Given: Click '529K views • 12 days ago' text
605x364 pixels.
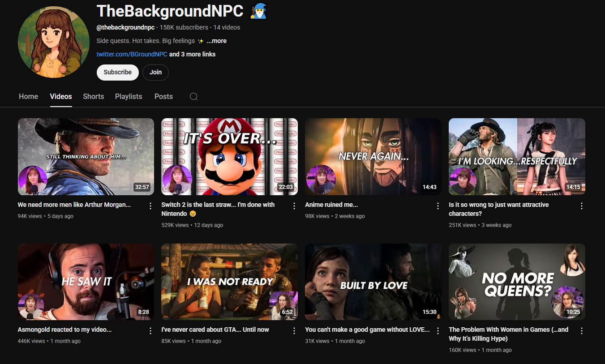Looking at the screenshot, I should tap(192, 225).
